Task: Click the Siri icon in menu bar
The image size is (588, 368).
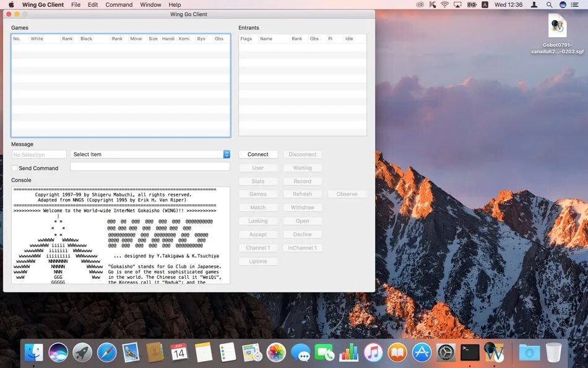Action: pyautogui.click(x=563, y=5)
